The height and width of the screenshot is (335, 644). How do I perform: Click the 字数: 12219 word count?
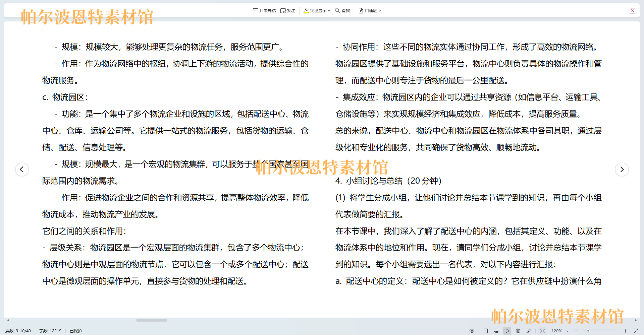tap(50, 331)
